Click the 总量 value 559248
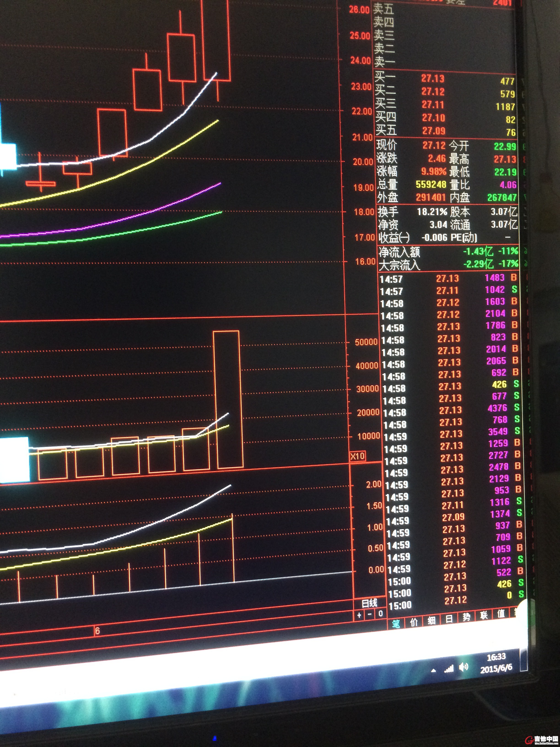 [x=431, y=184]
